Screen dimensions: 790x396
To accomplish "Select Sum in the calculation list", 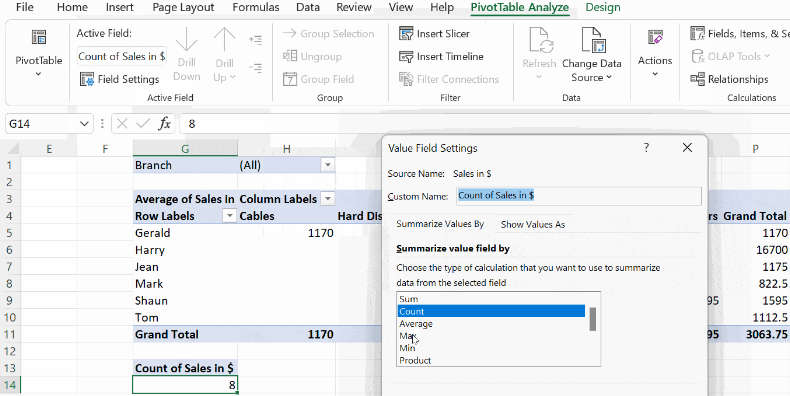I will pos(491,299).
